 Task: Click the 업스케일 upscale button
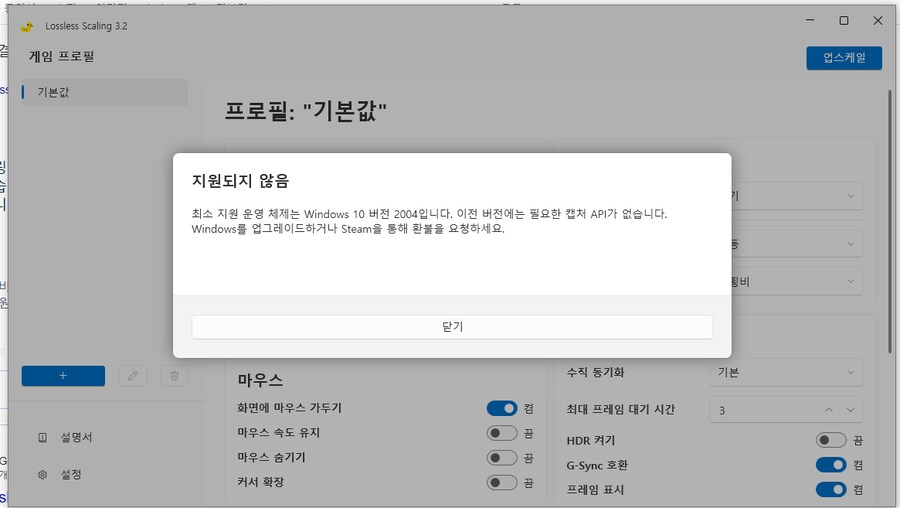click(844, 57)
